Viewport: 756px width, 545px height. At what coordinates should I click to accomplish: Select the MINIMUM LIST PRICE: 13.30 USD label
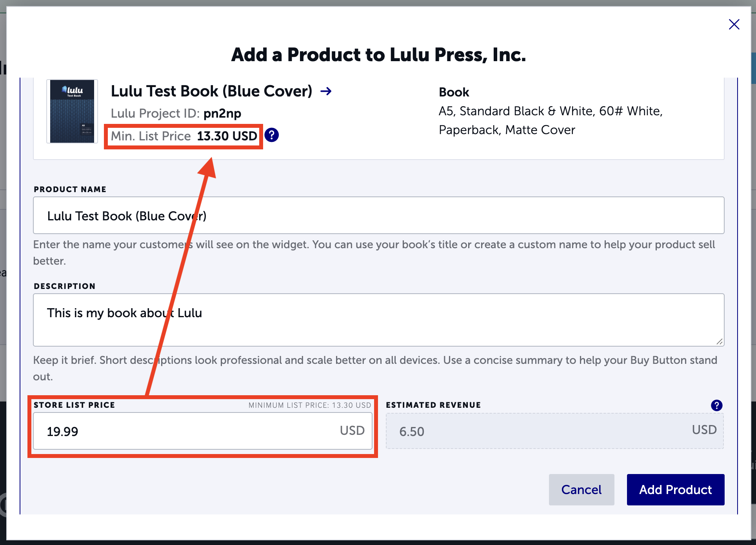(310, 405)
